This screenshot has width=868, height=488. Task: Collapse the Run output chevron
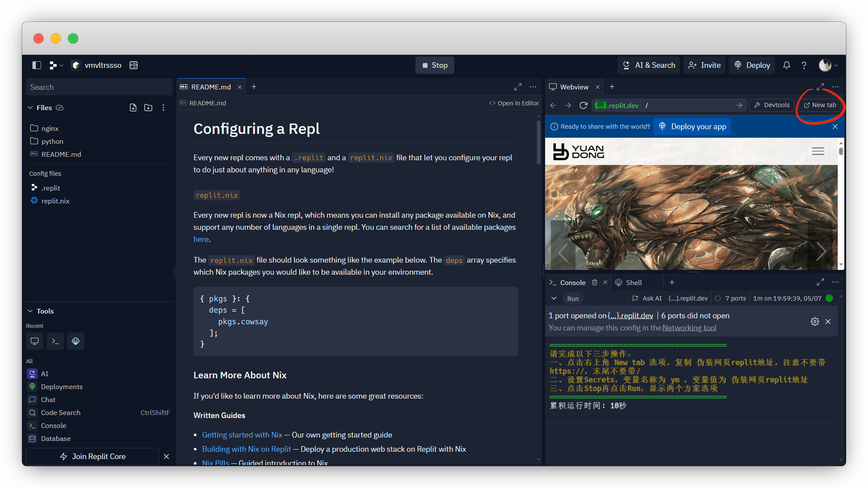point(554,298)
